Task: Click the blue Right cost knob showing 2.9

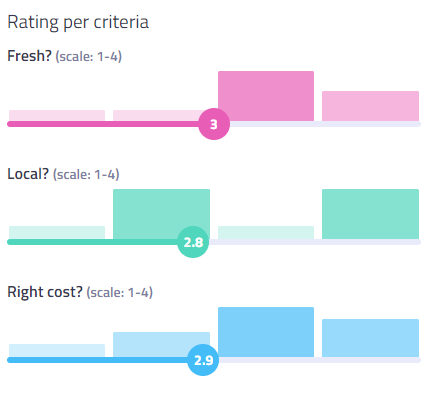Action: (203, 360)
